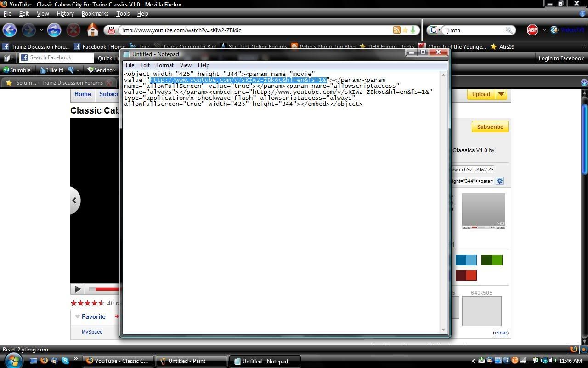The height and width of the screenshot is (368, 588).
Task: Select the 640x505 embed size thumbnail
Action: click(481, 311)
